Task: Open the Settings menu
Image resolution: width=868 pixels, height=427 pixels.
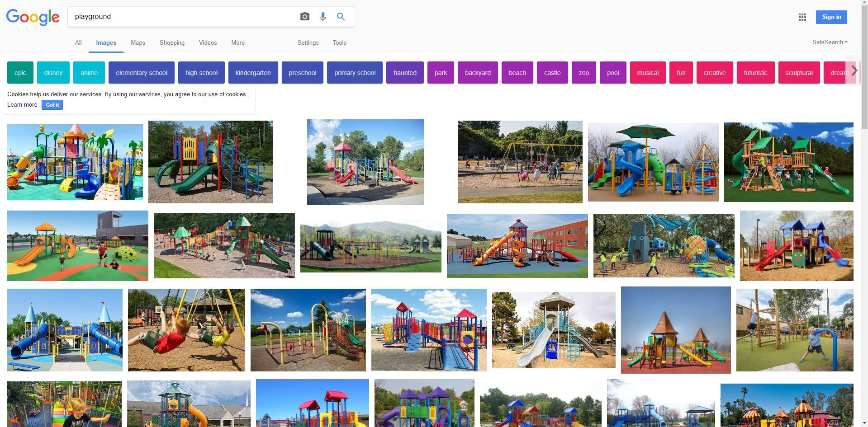Action: coord(308,42)
